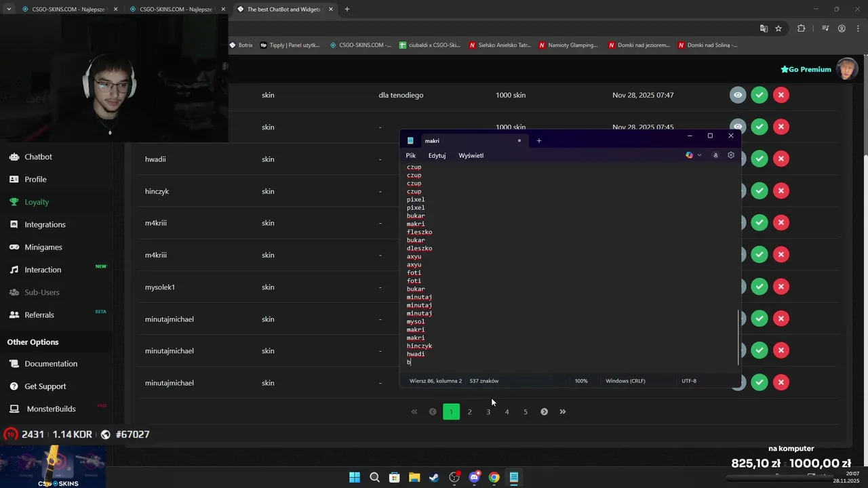This screenshot has height=488, width=868.
Task: Open Chrome extensions puzzle icon
Action: coord(802,28)
